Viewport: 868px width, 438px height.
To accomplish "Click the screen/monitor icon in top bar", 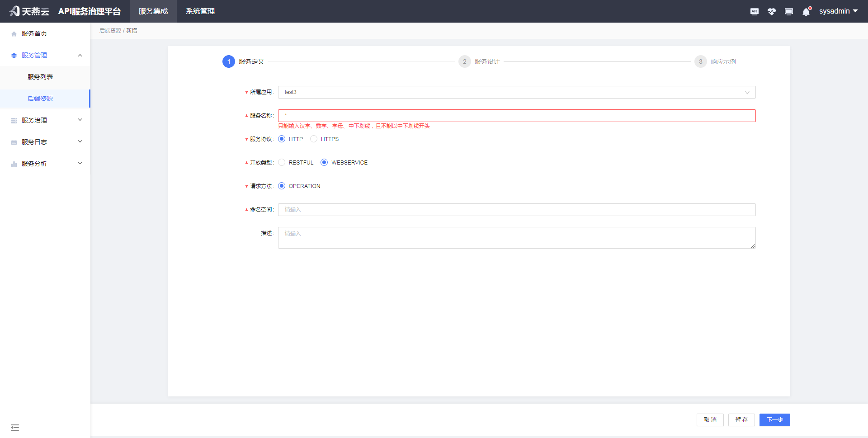I will click(789, 11).
